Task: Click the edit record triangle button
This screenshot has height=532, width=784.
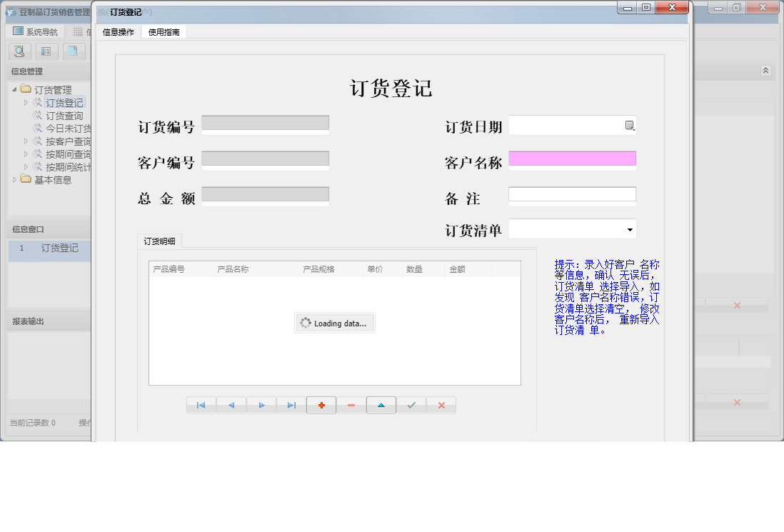Action: pos(381,406)
